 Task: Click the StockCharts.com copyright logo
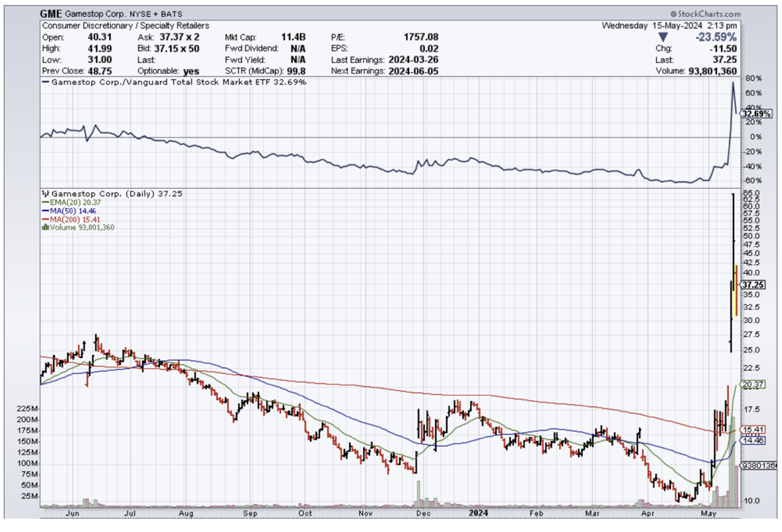705,13
